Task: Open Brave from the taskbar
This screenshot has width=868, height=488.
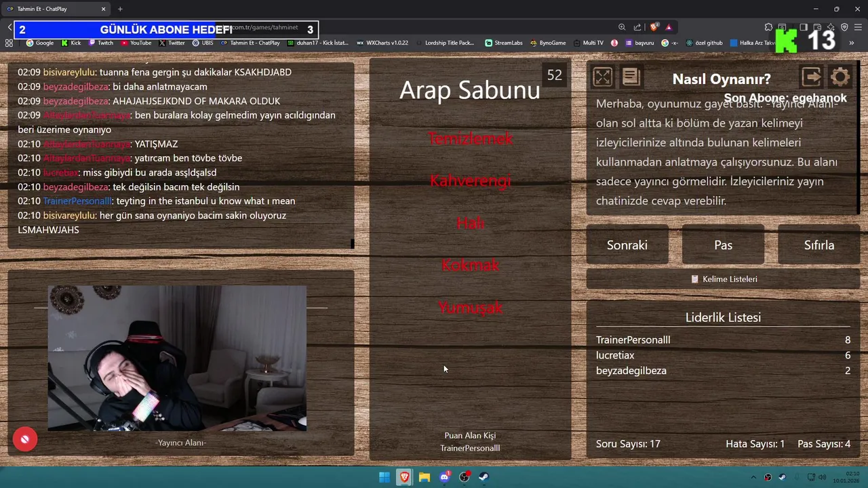Action: click(x=405, y=477)
